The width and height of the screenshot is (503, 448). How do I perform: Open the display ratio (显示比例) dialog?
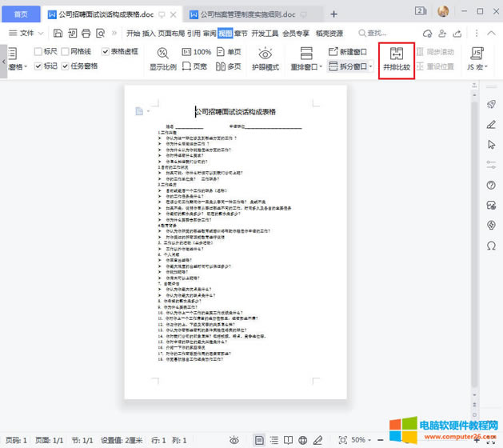164,58
